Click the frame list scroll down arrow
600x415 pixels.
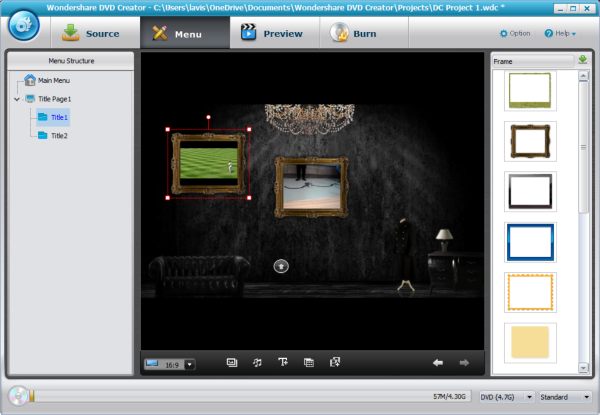click(583, 368)
